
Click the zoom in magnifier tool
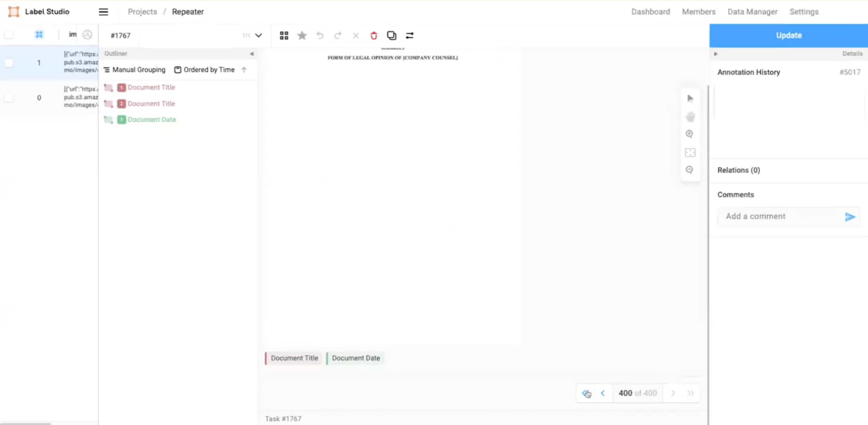pos(689,134)
